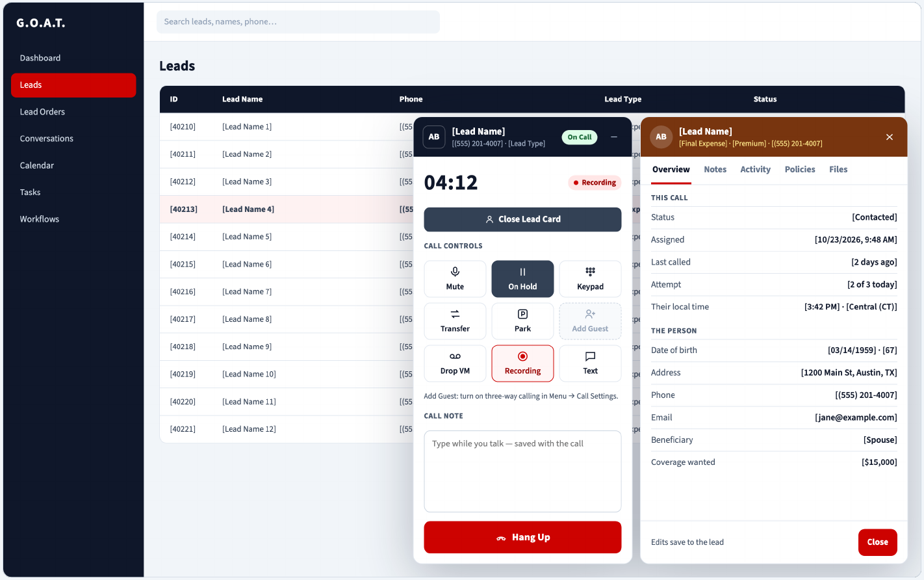This screenshot has width=924, height=580.
Task: Go to Conversations page
Action: pyautogui.click(x=73, y=138)
